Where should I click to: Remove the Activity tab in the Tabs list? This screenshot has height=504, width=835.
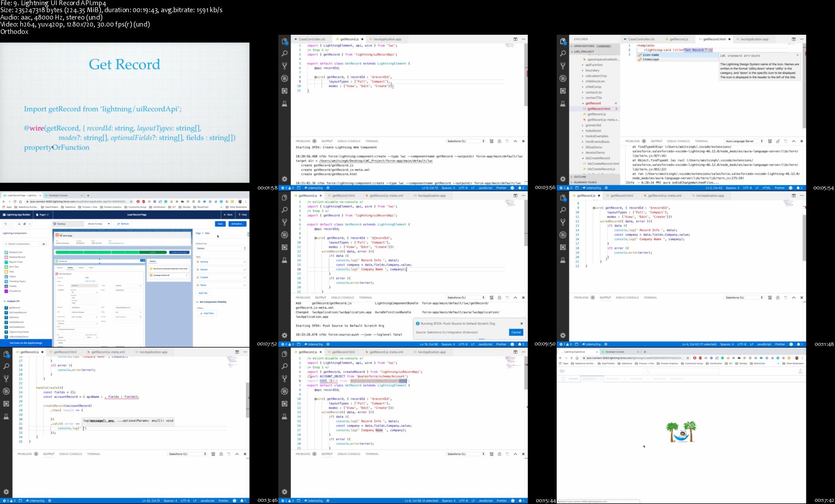[244, 262]
